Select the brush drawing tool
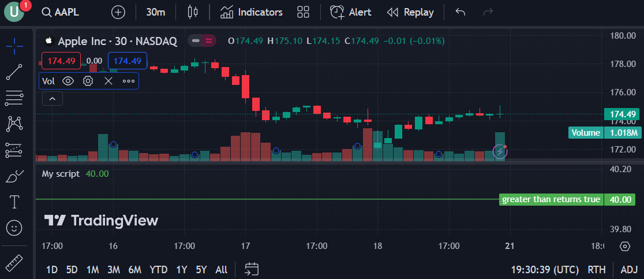The image size is (644, 279). 14,176
